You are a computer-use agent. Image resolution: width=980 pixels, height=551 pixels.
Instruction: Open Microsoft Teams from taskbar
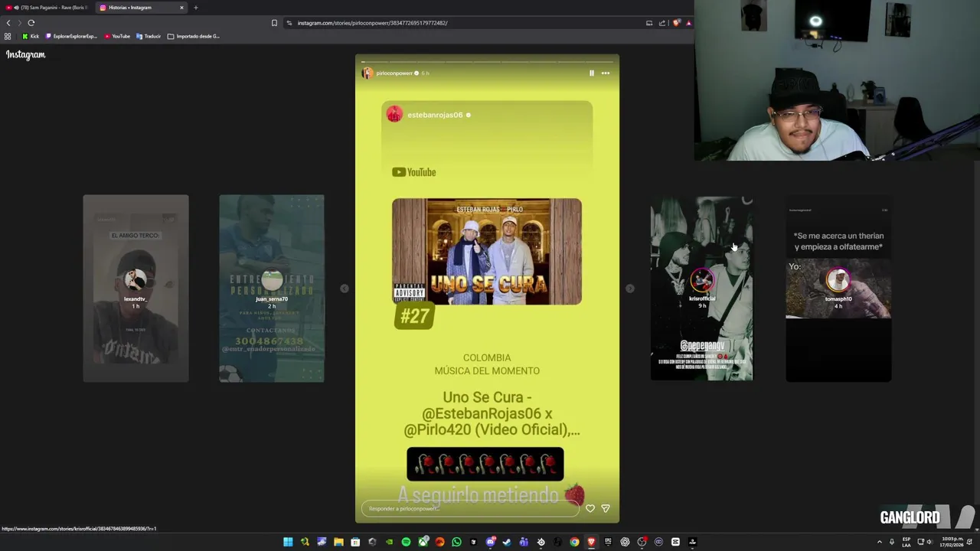coord(524,542)
